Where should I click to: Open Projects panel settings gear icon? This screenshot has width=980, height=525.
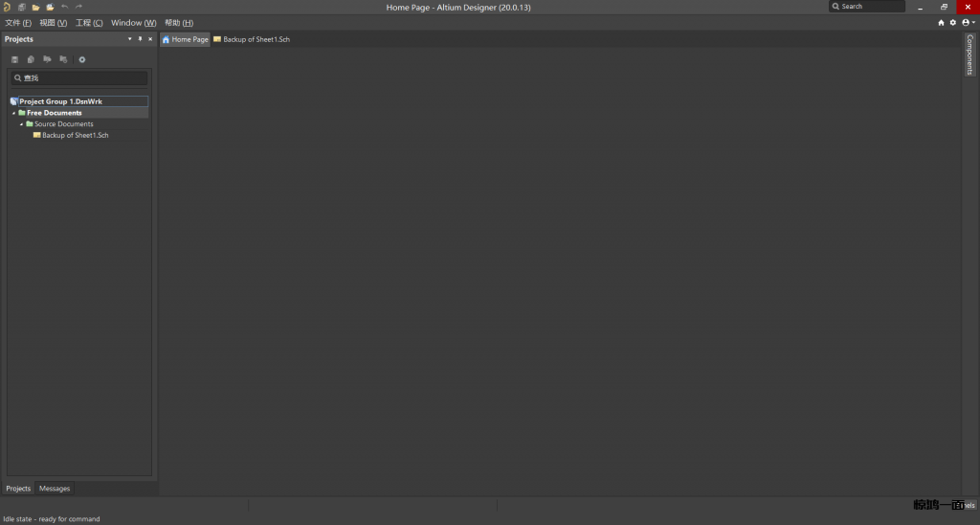tap(82, 59)
